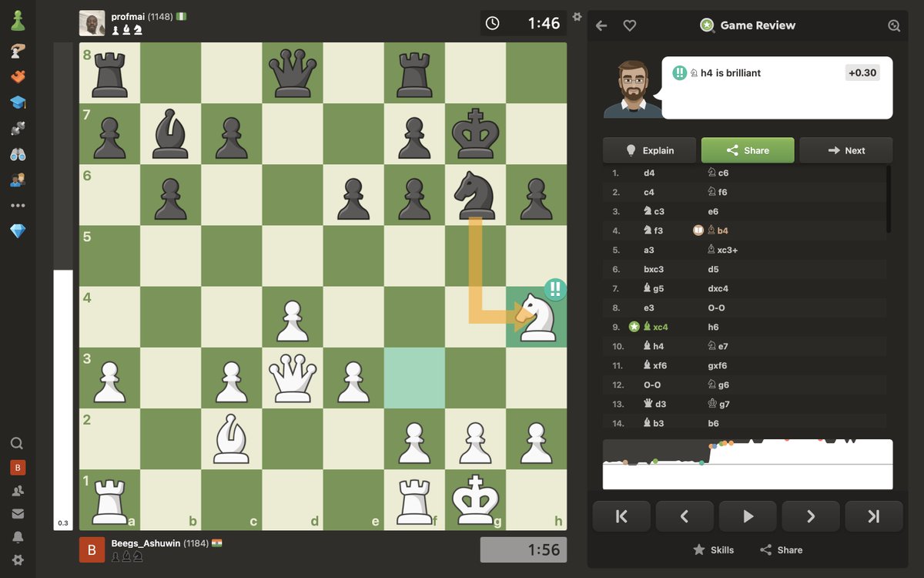Click the black queen on d8
Viewport: 924px width, 578px height.
click(x=293, y=72)
